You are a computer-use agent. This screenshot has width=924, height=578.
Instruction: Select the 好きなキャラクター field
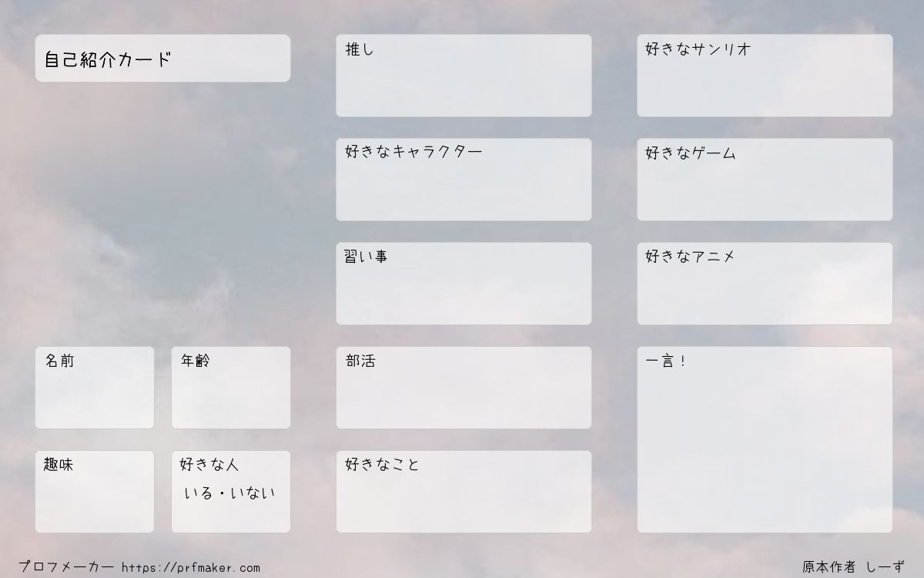click(x=464, y=180)
